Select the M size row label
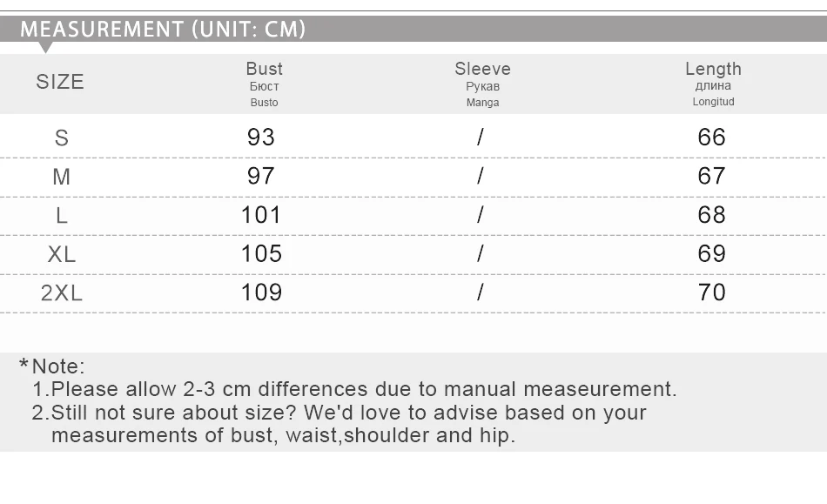The image size is (827, 504). tap(62, 177)
